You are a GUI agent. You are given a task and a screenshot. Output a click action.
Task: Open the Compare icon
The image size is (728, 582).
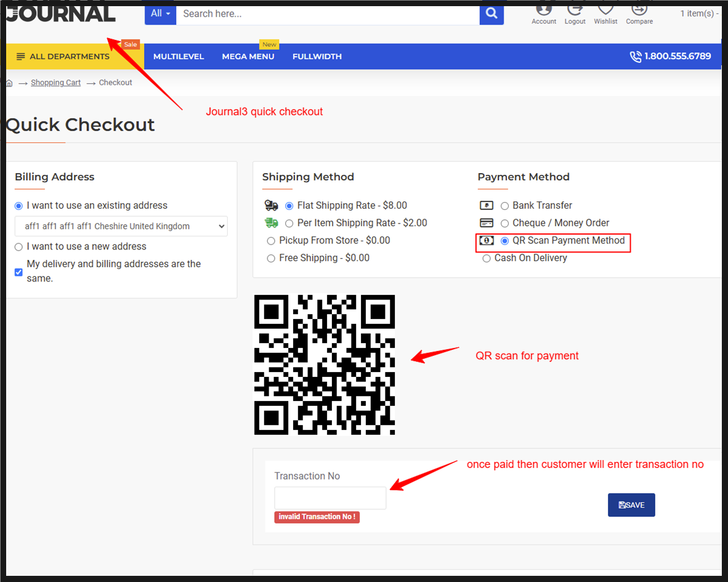click(x=639, y=9)
